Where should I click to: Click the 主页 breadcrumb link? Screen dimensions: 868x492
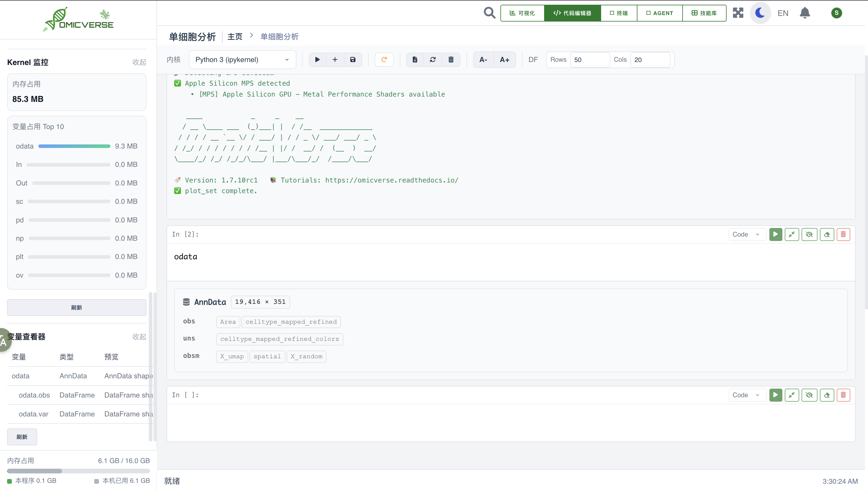point(234,37)
